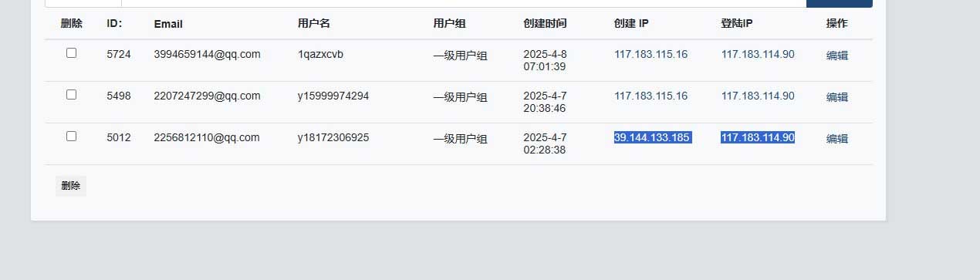Open 编辑 link for user 1qazxcvb
The height and width of the screenshot is (280, 980).
click(837, 56)
